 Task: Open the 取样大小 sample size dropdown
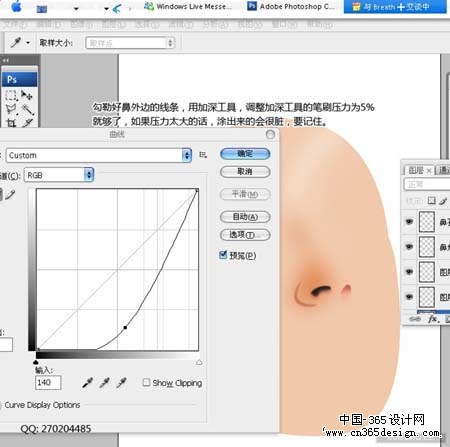pos(130,43)
